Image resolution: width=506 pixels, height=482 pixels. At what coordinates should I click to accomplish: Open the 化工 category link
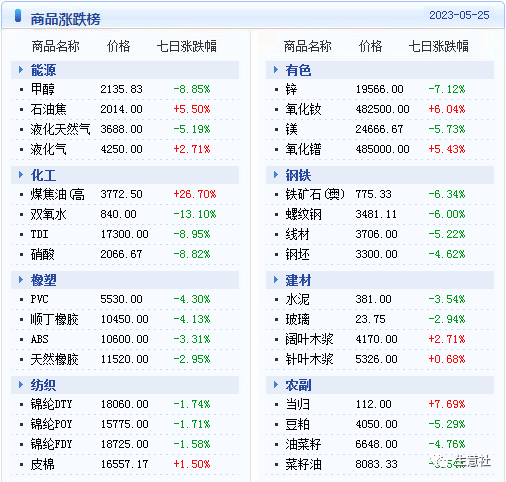43,175
